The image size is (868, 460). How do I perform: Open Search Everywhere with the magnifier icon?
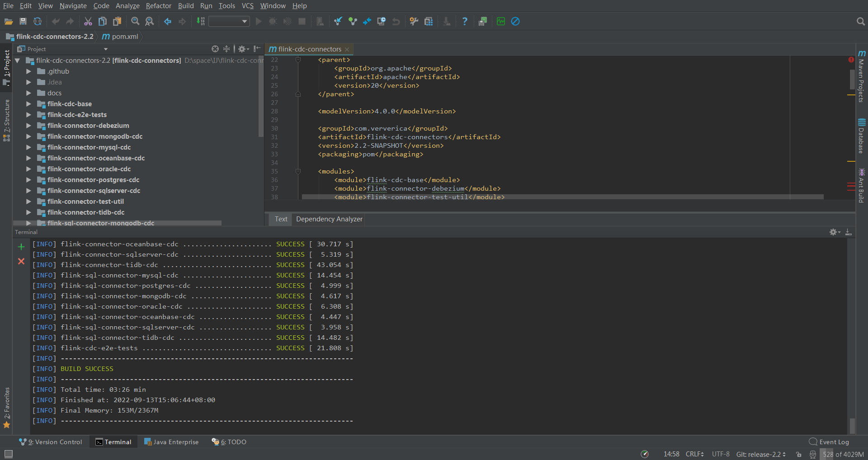click(860, 21)
